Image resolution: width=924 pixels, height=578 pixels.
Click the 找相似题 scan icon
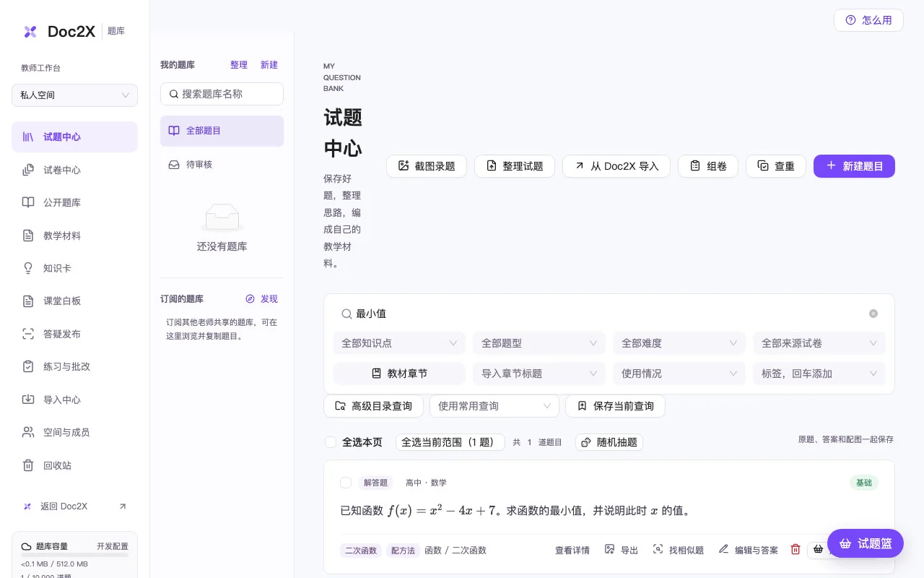coord(658,550)
